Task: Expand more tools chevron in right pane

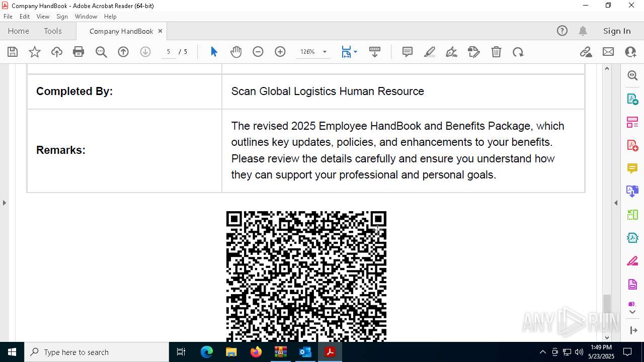Action: click(632, 312)
